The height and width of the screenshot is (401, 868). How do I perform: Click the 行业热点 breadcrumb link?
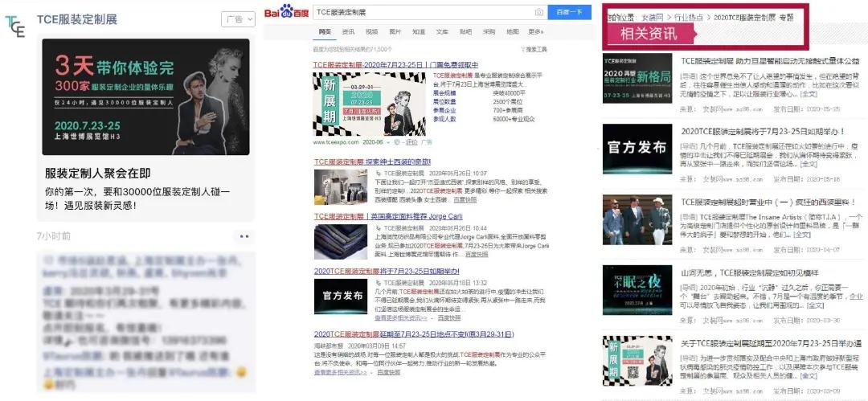(690, 17)
